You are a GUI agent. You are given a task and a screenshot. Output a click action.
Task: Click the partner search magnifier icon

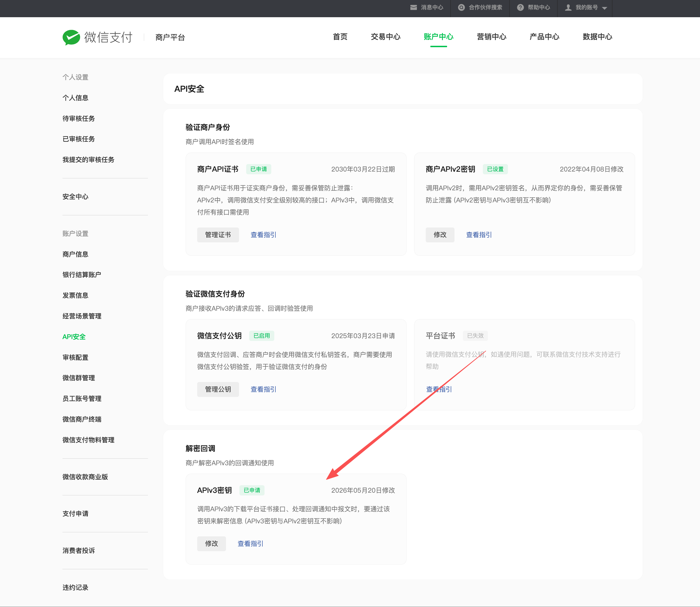(461, 7)
